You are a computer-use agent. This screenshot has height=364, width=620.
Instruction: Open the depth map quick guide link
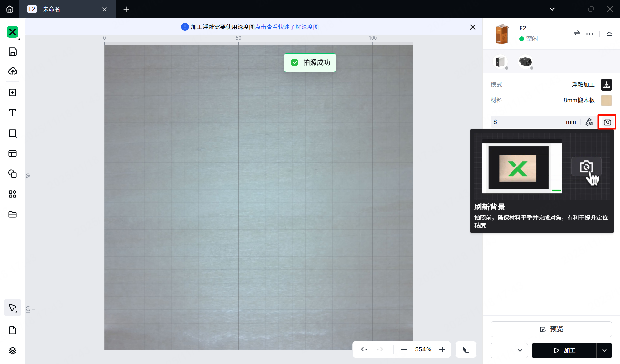(x=287, y=27)
